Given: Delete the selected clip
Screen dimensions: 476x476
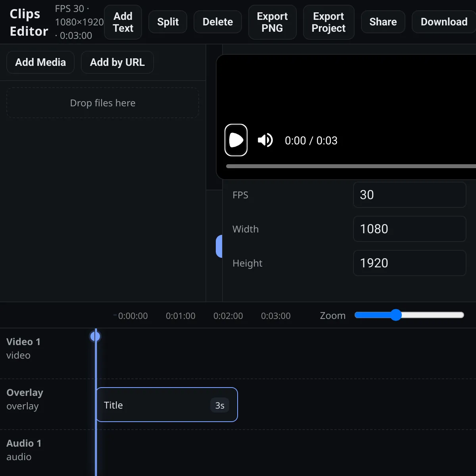Looking at the screenshot, I should (218, 22).
